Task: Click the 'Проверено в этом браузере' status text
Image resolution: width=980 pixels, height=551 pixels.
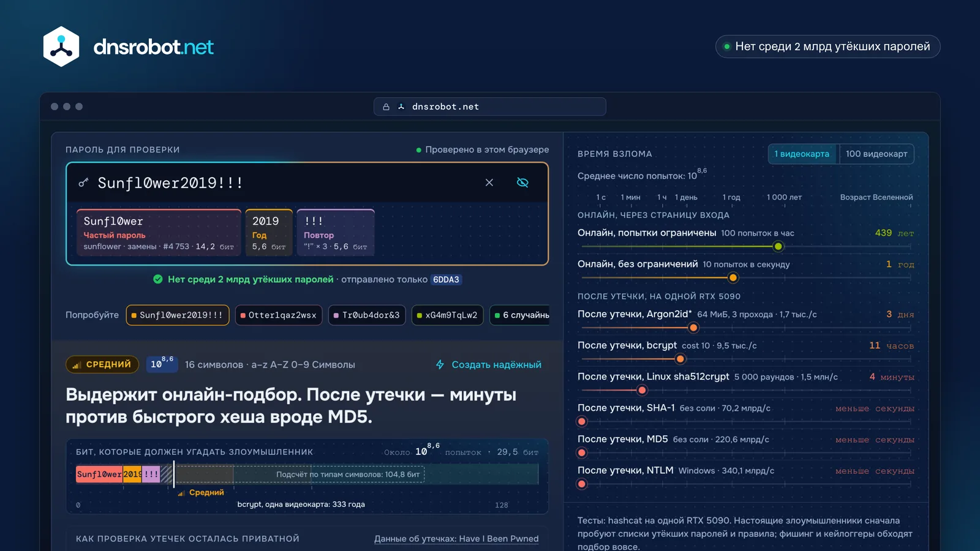Action: click(x=487, y=150)
